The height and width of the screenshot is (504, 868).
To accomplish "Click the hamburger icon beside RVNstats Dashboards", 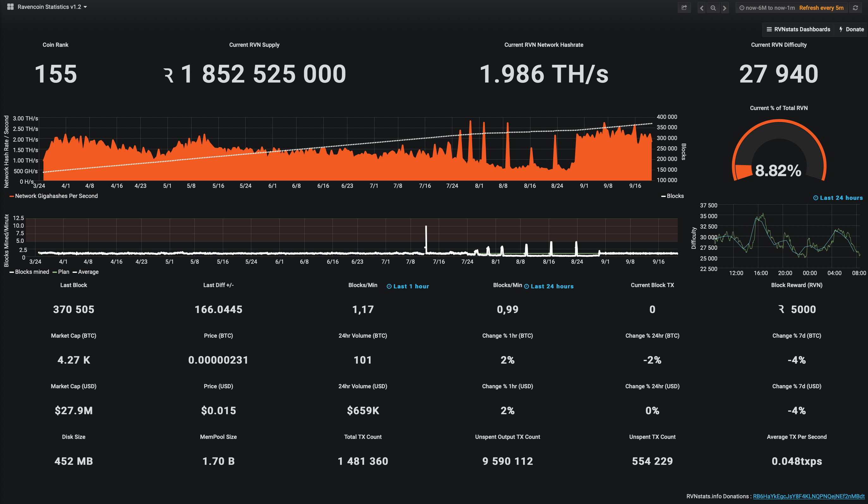I will tap(769, 29).
